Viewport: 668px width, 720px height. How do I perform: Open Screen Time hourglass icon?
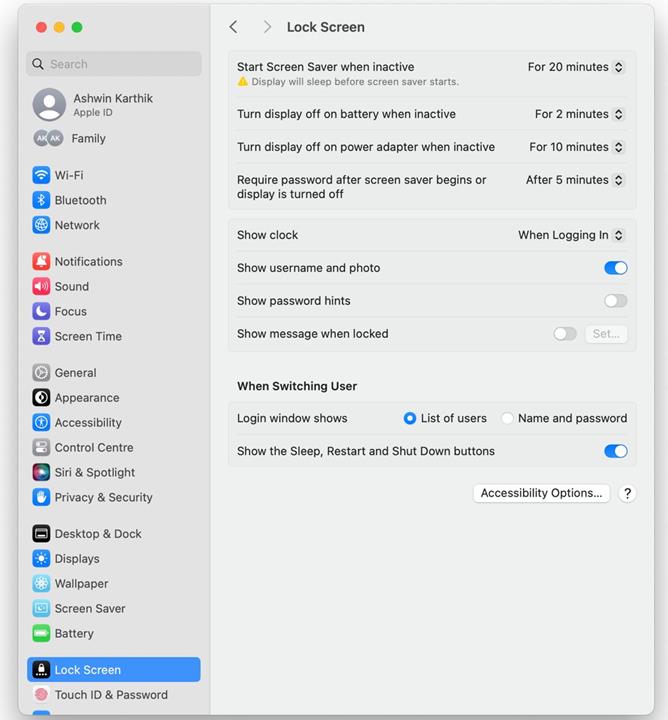point(41,336)
